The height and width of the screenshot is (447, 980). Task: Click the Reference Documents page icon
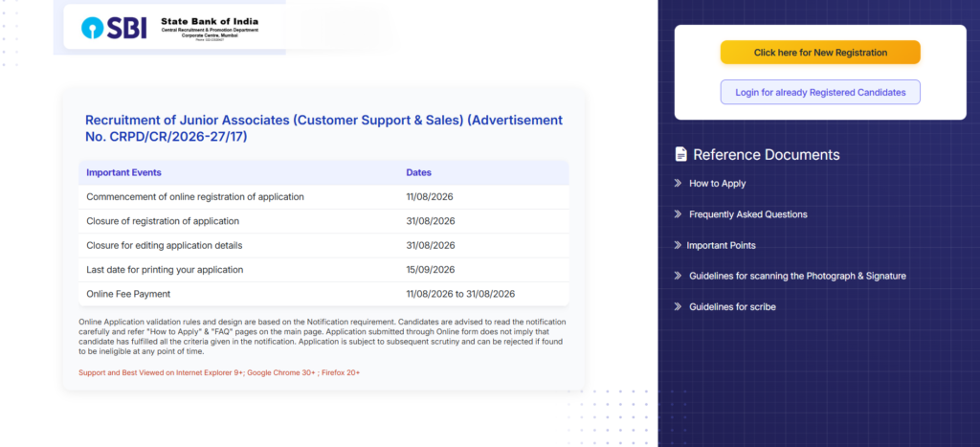click(680, 154)
